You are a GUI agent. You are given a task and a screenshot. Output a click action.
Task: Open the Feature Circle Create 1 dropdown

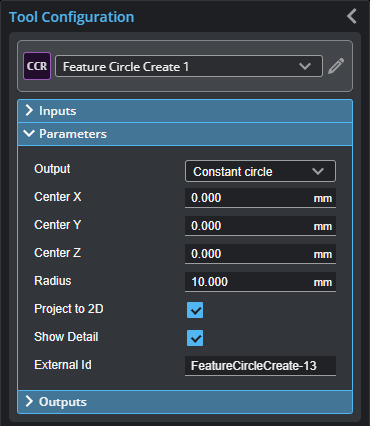(x=189, y=66)
